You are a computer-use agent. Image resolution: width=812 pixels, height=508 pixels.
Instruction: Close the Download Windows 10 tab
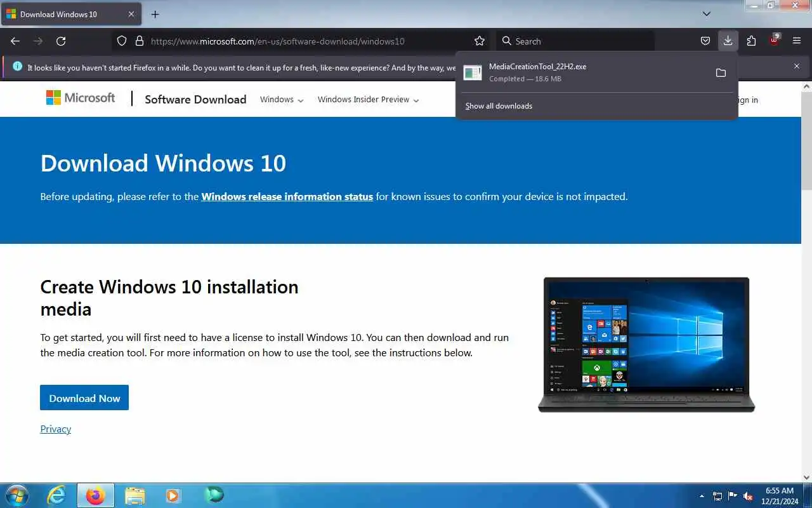pos(131,14)
